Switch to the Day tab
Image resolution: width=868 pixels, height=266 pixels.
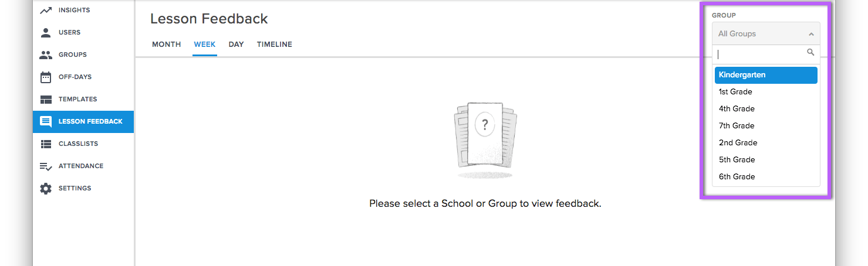tap(236, 45)
